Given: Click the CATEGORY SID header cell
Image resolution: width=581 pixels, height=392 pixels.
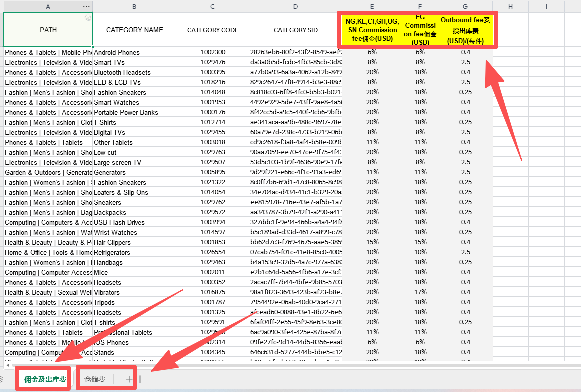Looking at the screenshot, I should [295, 30].
